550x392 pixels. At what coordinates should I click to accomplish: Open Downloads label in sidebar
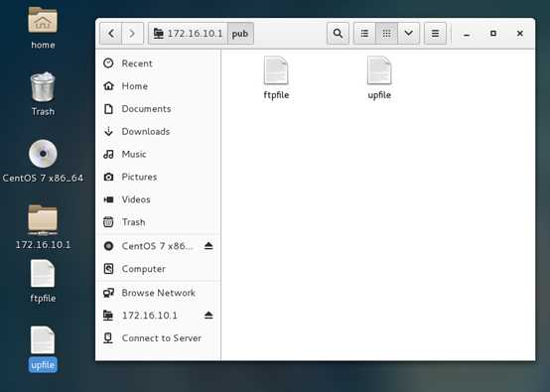pos(146,131)
